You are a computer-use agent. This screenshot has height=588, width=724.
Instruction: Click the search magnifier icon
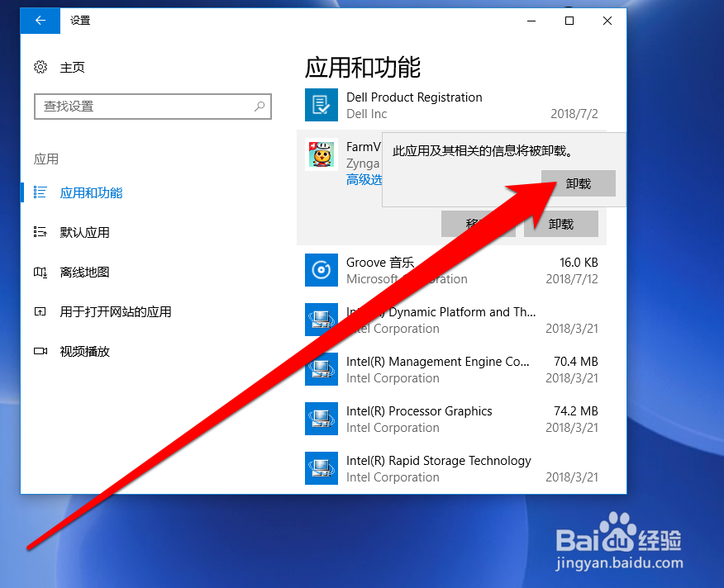coord(260,107)
